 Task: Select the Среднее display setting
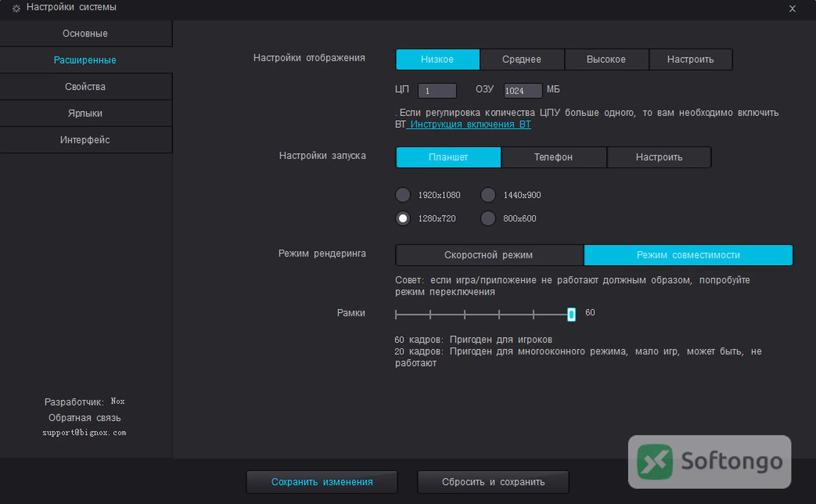(522, 59)
